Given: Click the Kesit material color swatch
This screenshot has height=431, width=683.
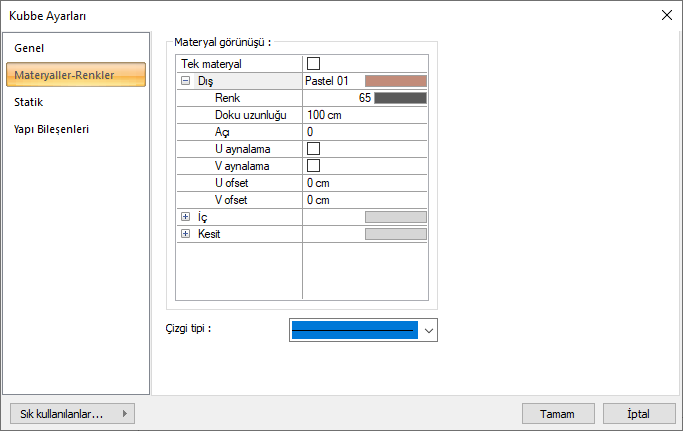Looking at the screenshot, I should pos(396,234).
